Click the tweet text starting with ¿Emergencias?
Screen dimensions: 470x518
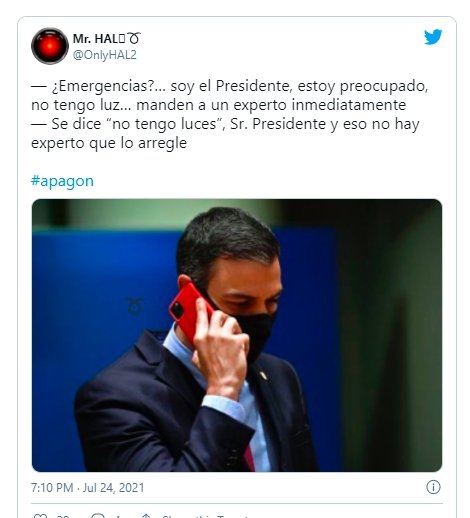229,95
